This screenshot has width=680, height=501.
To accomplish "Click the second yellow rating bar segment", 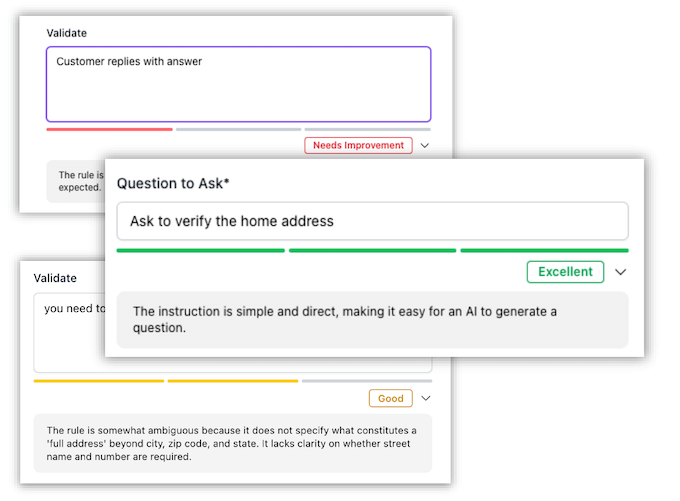I will point(232,381).
